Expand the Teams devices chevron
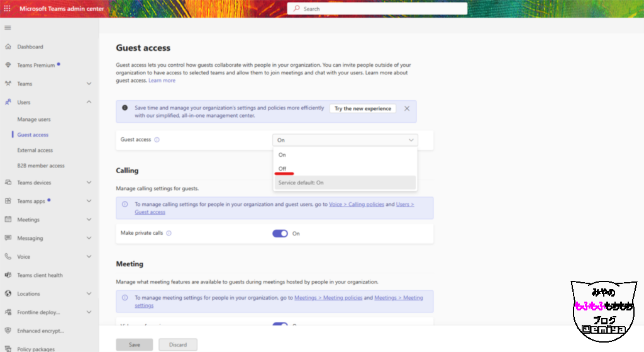 (89, 182)
